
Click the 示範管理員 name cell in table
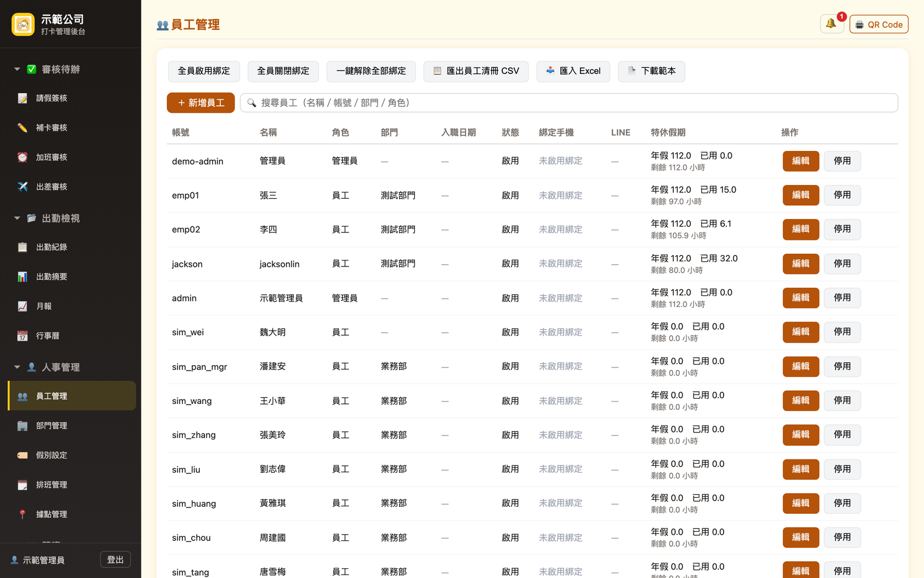pos(281,298)
